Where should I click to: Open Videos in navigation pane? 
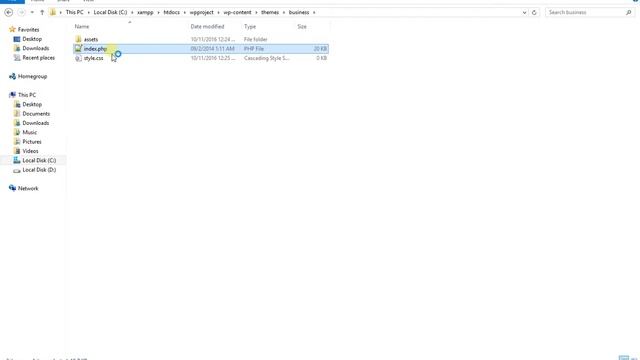click(x=30, y=151)
